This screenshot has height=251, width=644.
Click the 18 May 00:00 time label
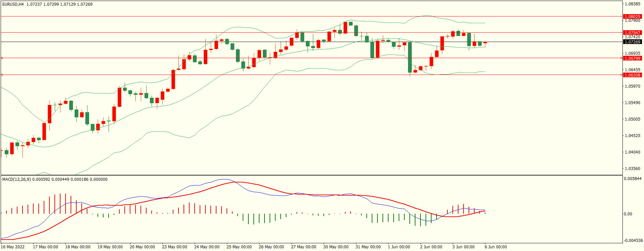pos(78,247)
